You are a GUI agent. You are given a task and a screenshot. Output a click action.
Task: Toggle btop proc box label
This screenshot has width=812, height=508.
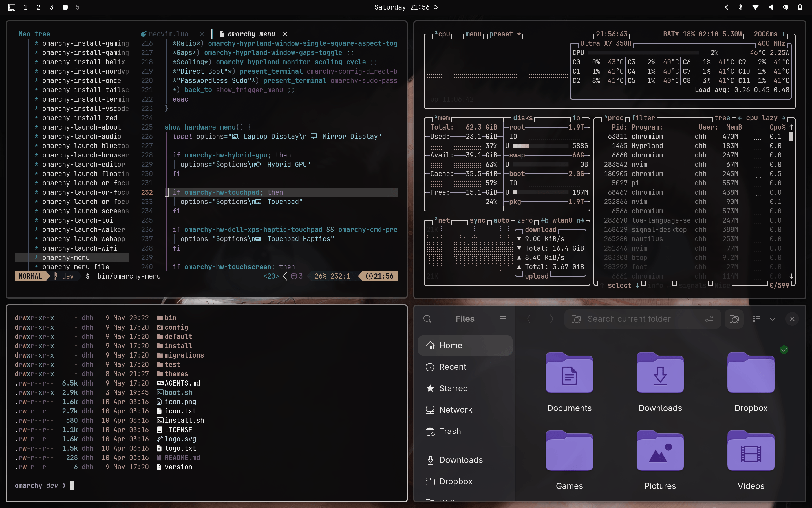tap(614, 118)
